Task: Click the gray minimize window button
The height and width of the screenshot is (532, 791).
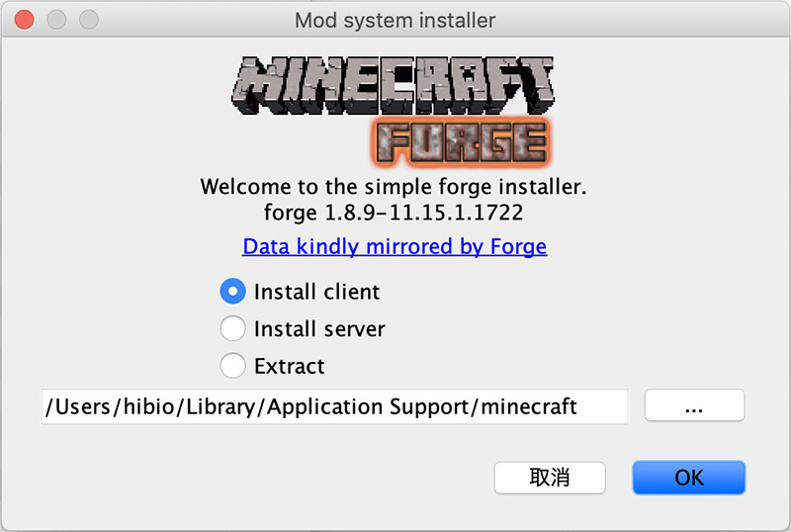Action: coord(57,20)
